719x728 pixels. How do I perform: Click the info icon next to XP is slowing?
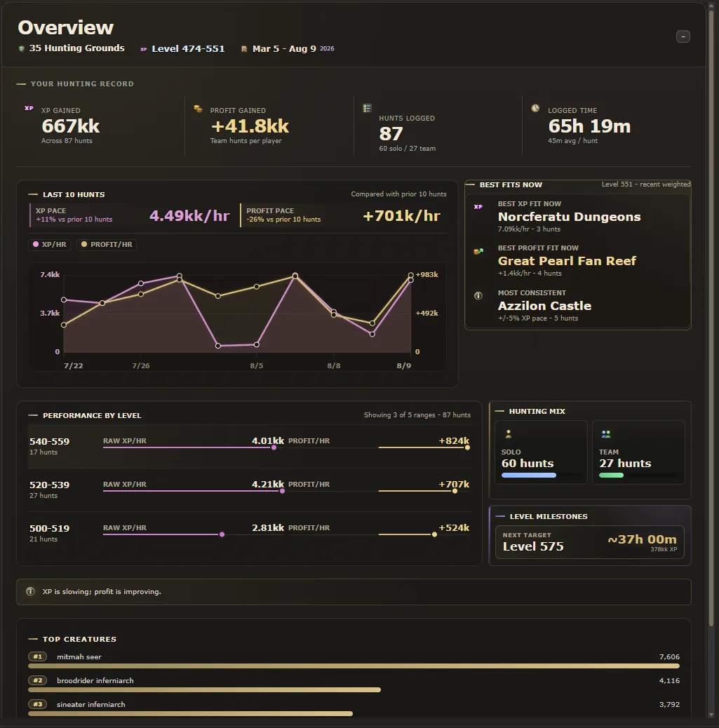pyautogui.click(x=30, y=591)
